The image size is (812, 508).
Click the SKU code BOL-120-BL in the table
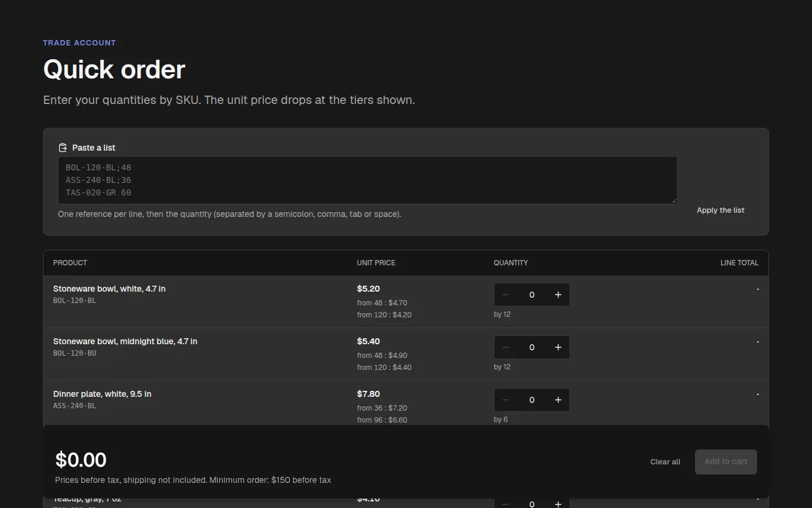[75, 301]
